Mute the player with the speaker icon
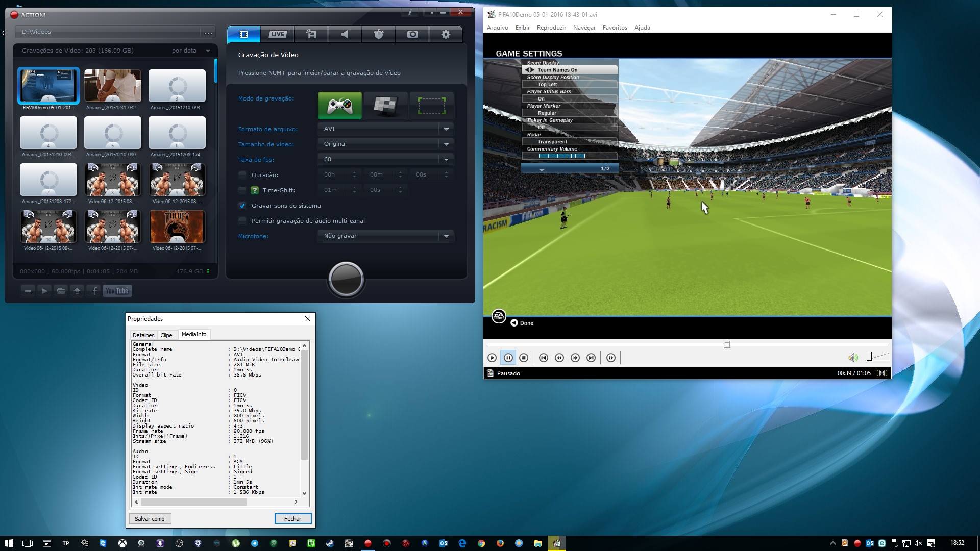 pyautogui.click(x=853, y=358)
